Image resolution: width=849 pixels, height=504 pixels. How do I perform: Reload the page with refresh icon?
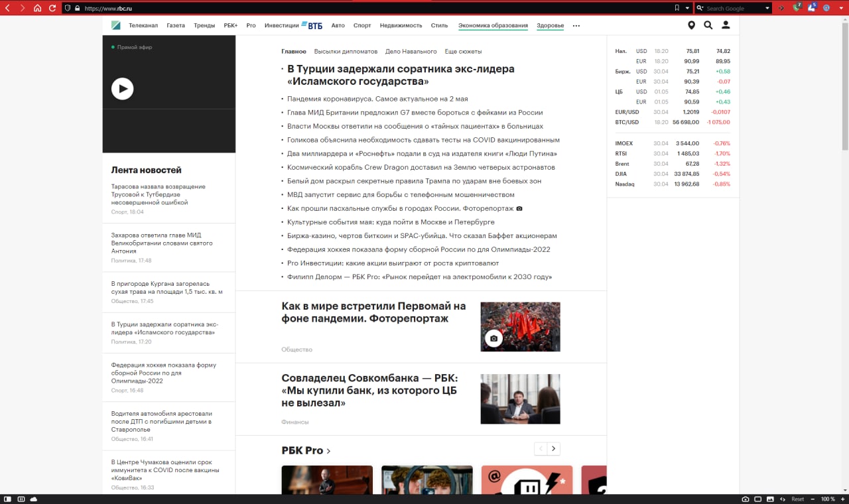52,8
